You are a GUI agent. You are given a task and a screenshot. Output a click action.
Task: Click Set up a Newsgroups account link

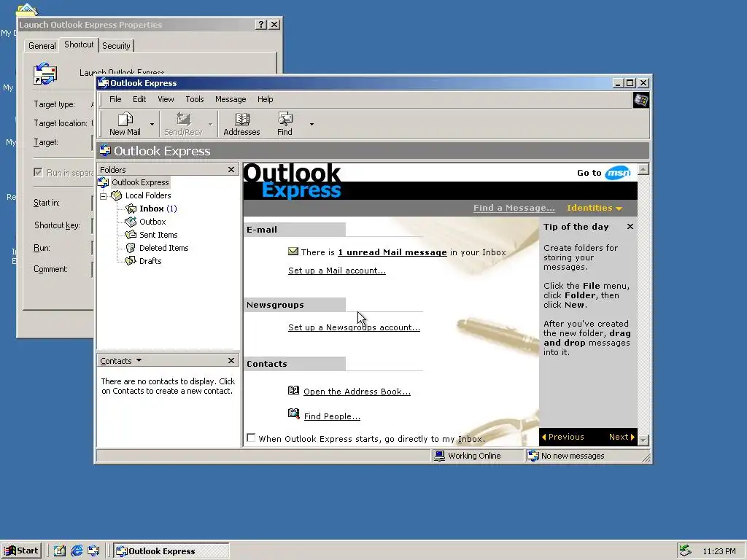354,327
